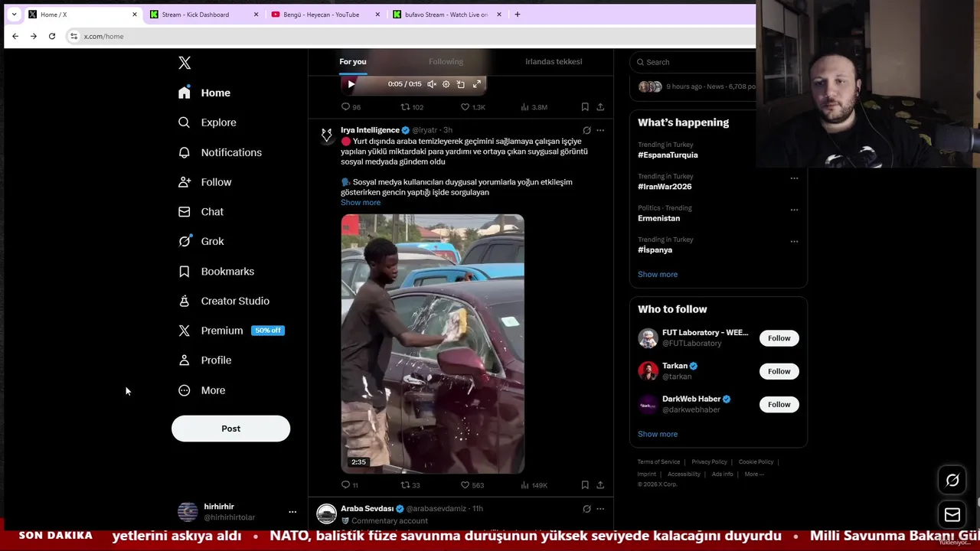Image resolution: width=980 pixels, height=551 pixels.
Task: Expand the top video to fullscreen
Action: pyautogui.click(x=476, y=84)
